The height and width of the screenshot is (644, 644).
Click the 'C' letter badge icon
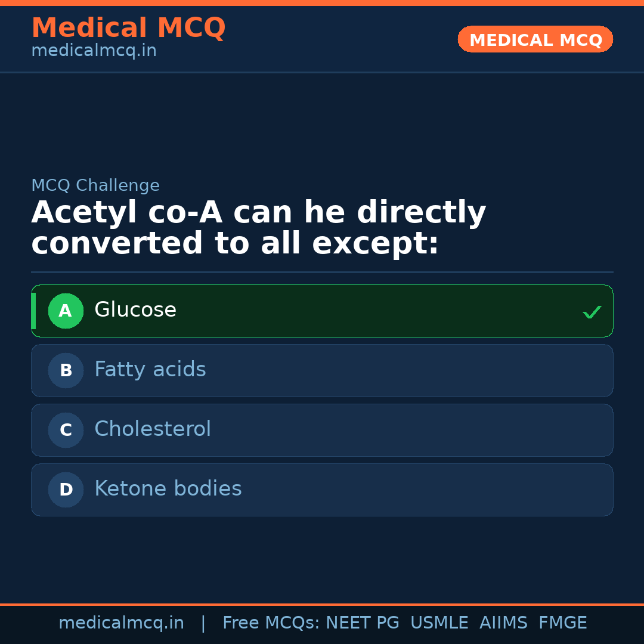pyautogui.click(x=66, y=430)
